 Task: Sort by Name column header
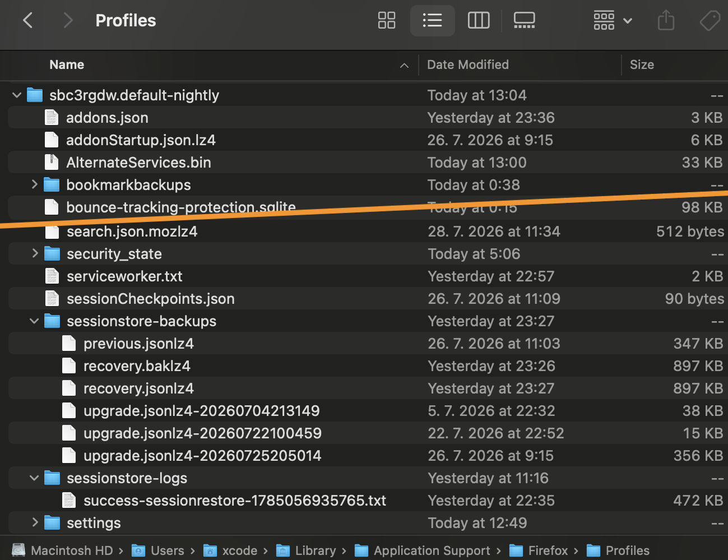[67, 65]
